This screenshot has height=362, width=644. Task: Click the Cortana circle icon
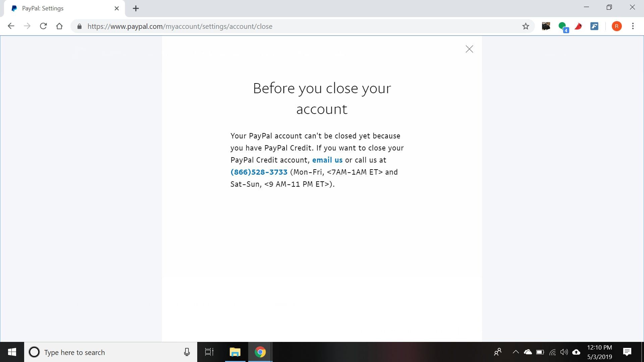34,352
